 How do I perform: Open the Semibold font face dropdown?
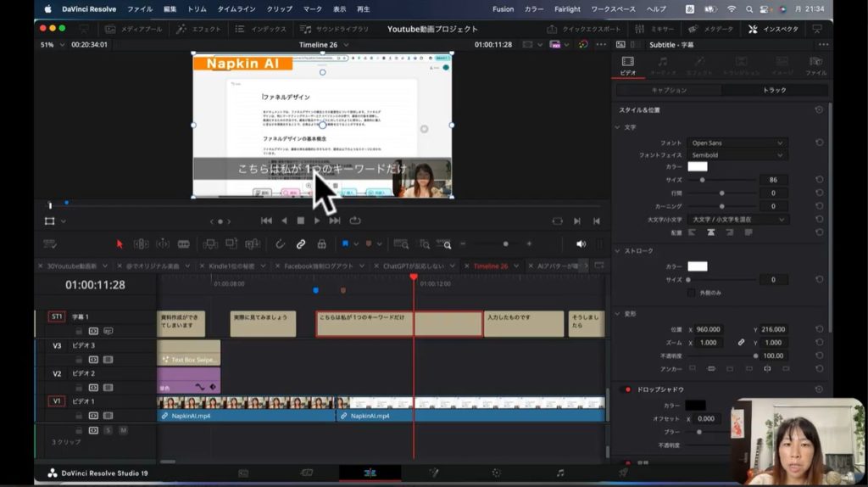(737, 155)
